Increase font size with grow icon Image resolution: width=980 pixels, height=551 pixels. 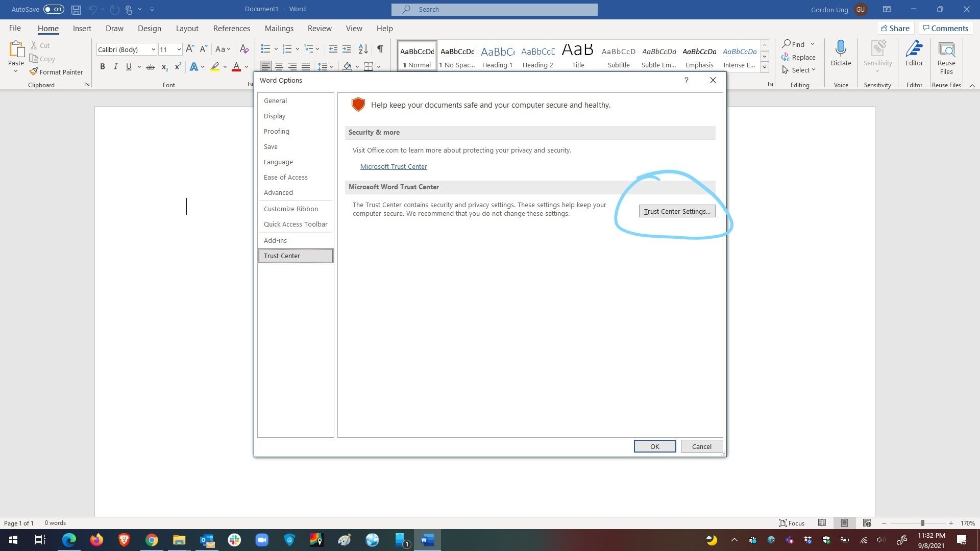[x=190, y=49]
